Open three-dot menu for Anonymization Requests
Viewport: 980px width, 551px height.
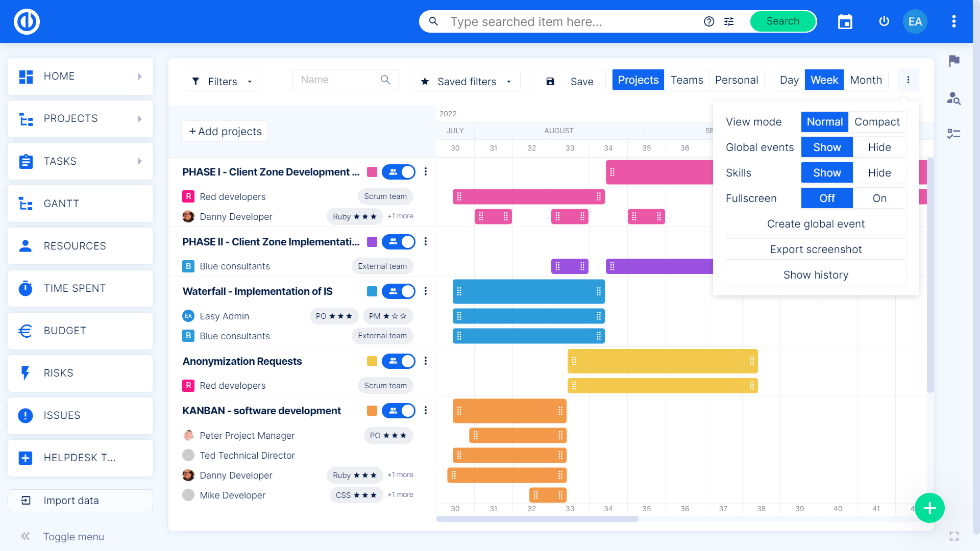pyautogui.click(x=426, y=361)
